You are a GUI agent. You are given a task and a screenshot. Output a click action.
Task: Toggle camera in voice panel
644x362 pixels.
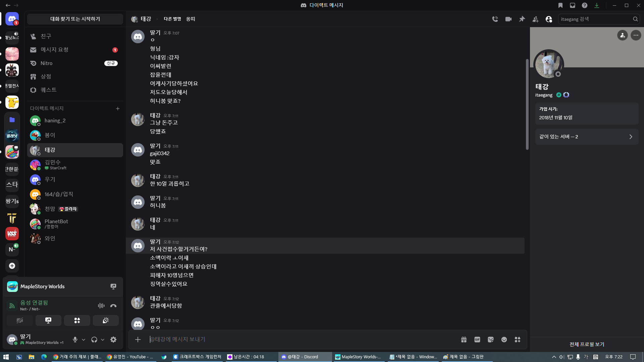point(20,320)
